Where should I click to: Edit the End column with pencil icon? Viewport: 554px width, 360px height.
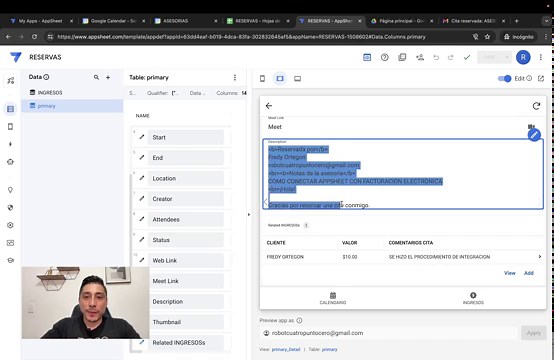coord(142,157)
